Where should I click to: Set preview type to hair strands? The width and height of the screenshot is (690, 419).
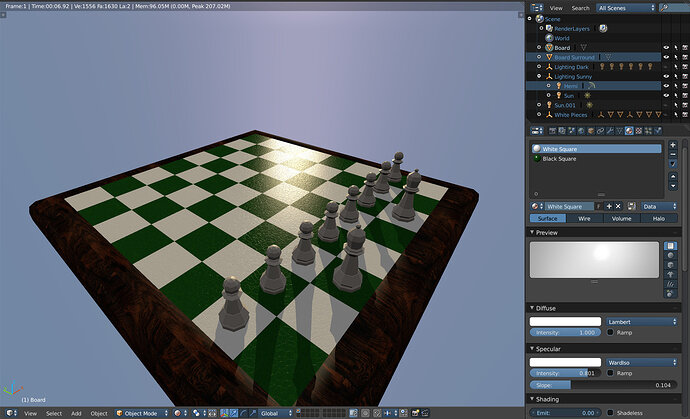(x=670, y=284)
